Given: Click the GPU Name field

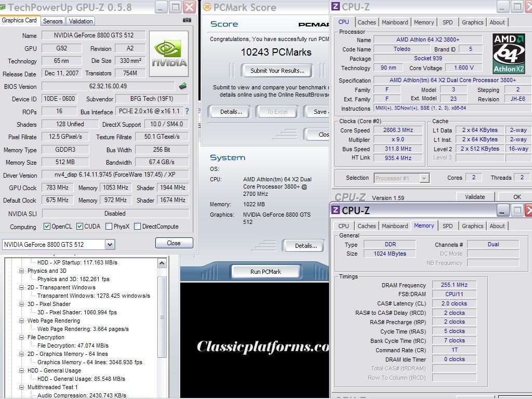Looking at the screenshot, I should 94,35.
